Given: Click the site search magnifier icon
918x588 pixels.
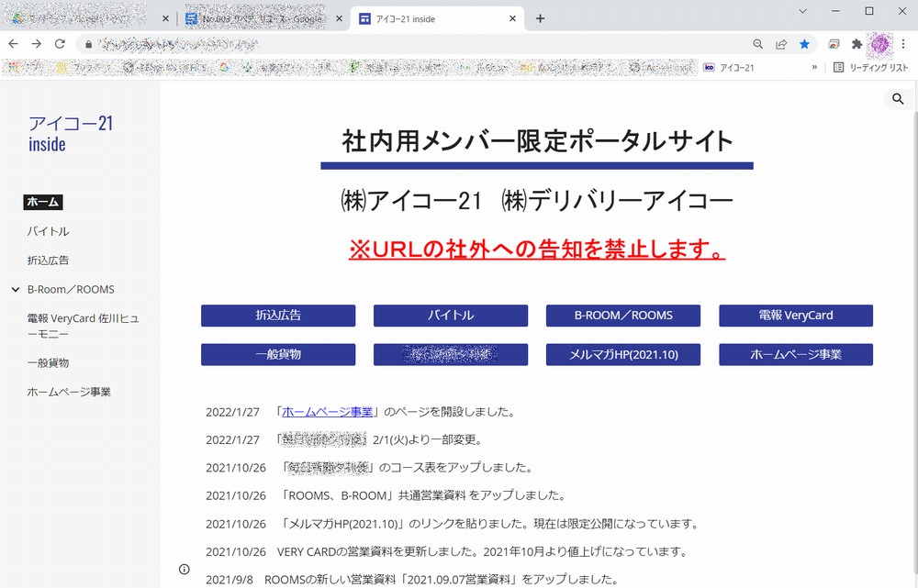Looking at the screenshot, I should click(x=898, y=99).
